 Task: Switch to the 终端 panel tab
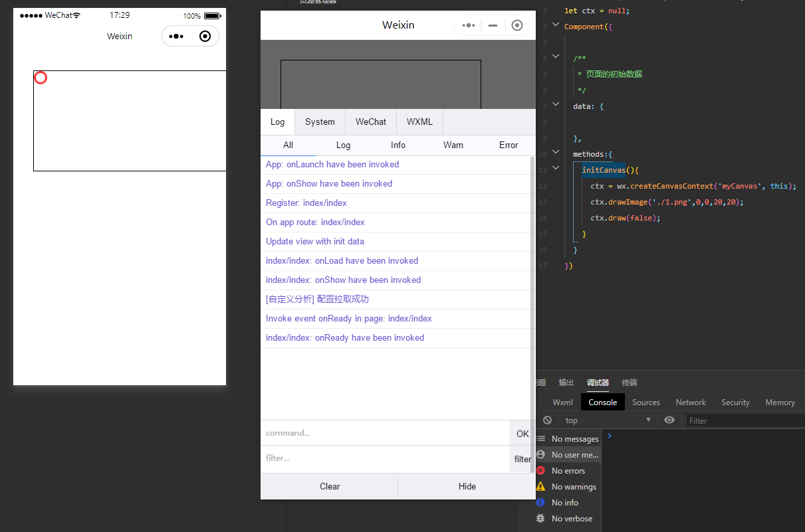tap(629, 383)
